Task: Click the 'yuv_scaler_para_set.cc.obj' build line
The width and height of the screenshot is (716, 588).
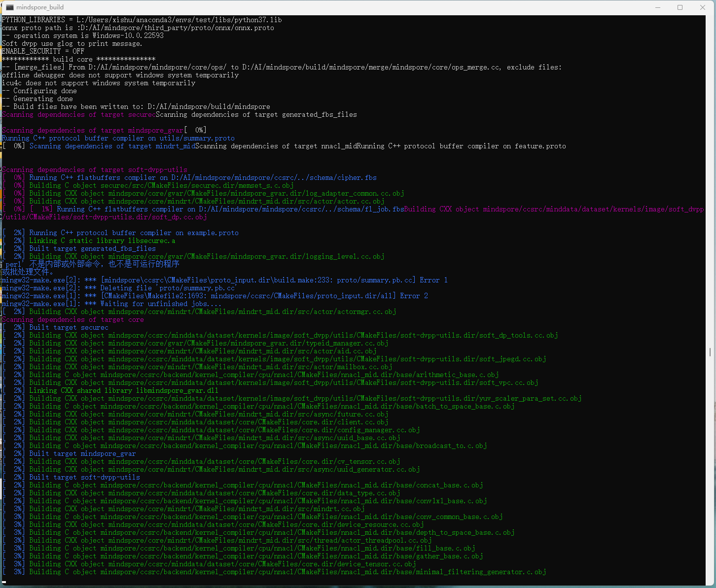Action: 292,398
